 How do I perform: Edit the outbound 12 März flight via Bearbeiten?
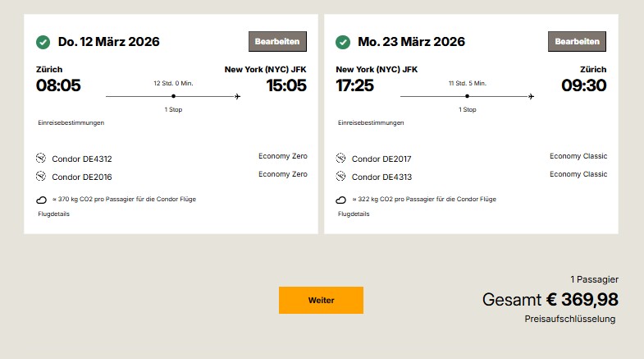tap(277, 41)
